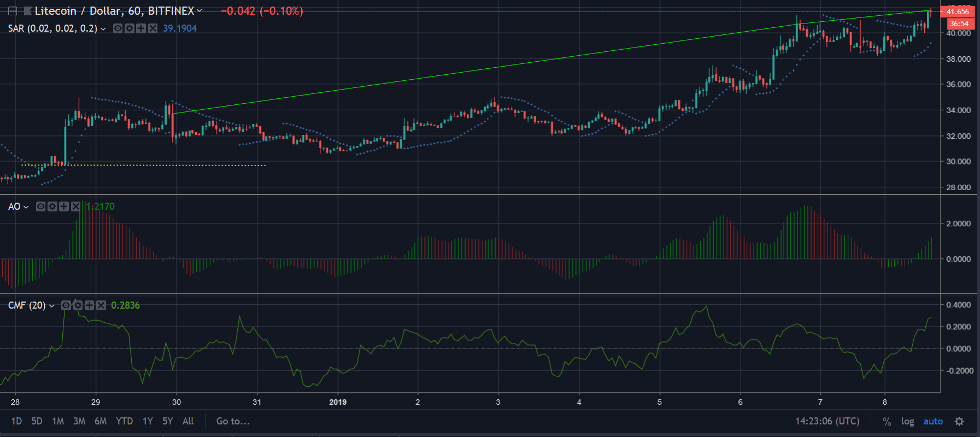Open AO indicator settings gear

(x=52, y=206)
